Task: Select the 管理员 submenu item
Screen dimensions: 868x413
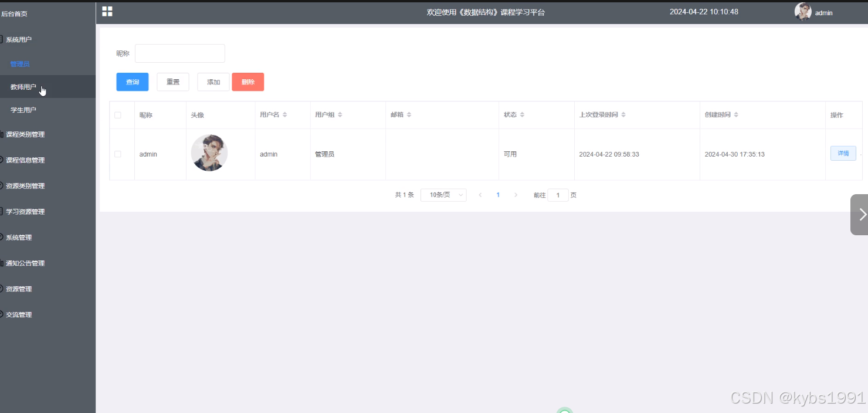Action: coord(48,64)
